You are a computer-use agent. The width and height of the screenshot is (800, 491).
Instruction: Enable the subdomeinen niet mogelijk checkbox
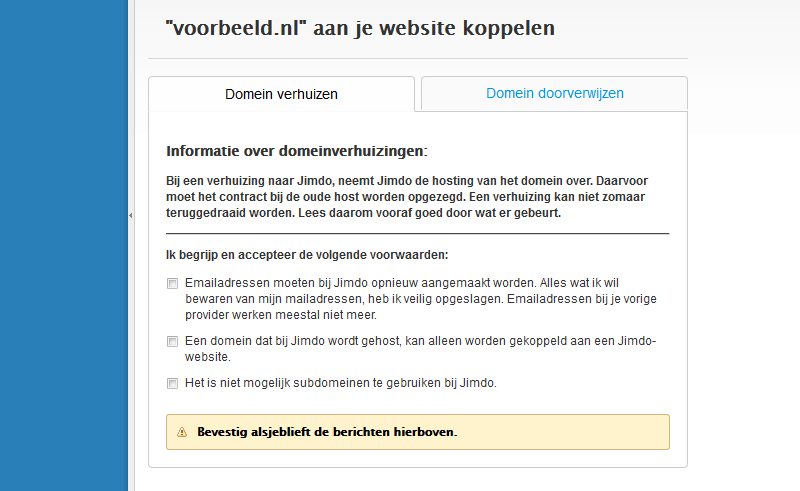click(x=172, y=383)
